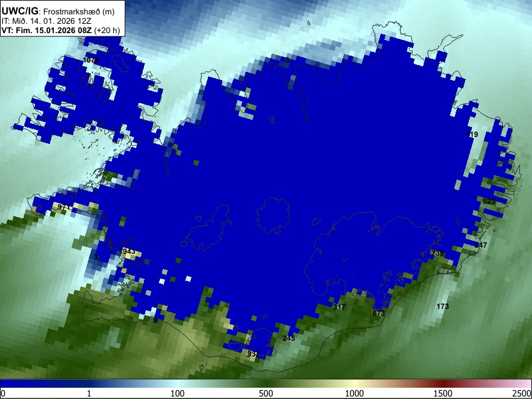Click the map value '1075' in the Westfjords
Screen dimensions: 532x399
pyautogui.click(x=91, y=60)
